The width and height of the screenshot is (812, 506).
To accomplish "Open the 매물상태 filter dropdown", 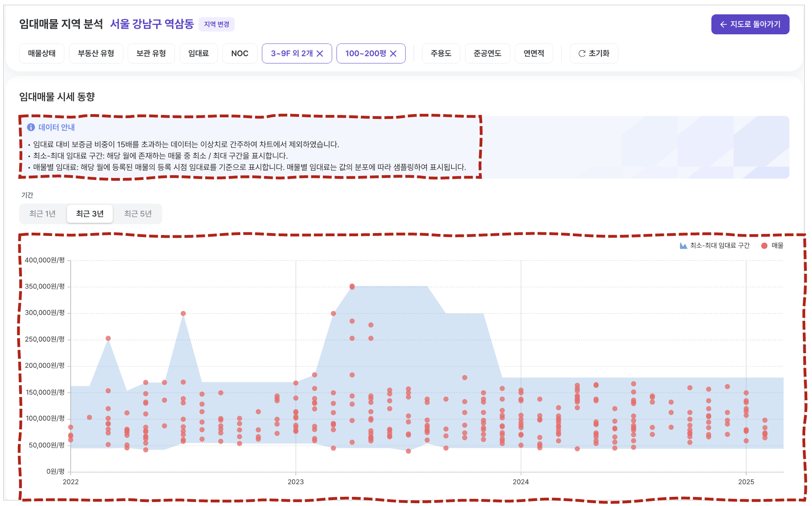I will coord(42,53).
